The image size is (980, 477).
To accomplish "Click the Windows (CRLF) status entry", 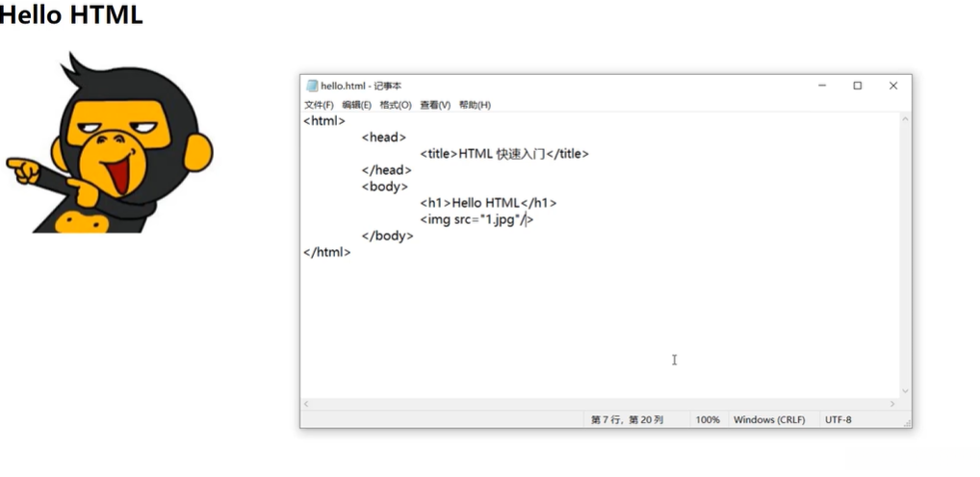I will [x=769, y=420].
